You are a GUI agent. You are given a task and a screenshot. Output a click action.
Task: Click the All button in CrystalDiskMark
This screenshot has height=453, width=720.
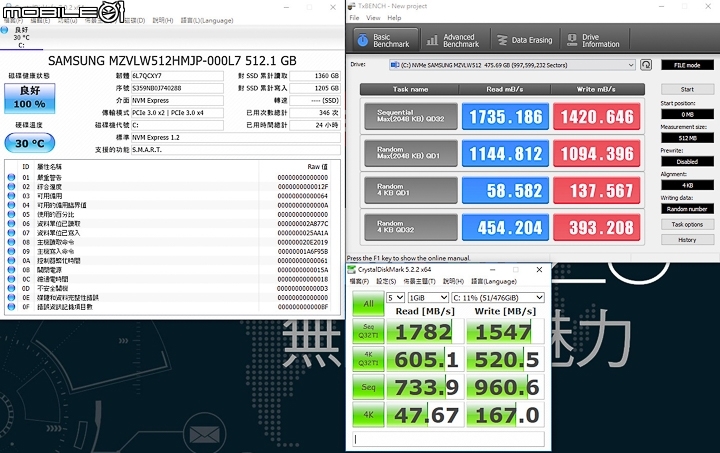[368, 303]
